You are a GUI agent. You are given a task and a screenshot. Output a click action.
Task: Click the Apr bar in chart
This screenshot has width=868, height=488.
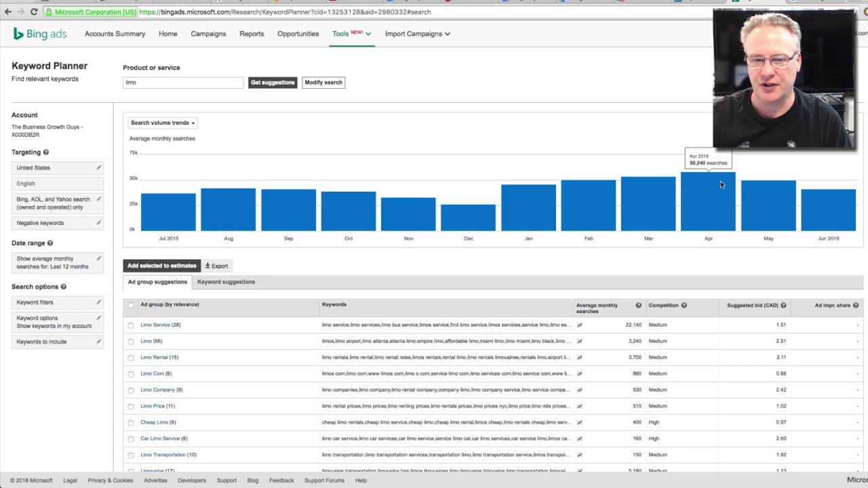coord(708,201)
